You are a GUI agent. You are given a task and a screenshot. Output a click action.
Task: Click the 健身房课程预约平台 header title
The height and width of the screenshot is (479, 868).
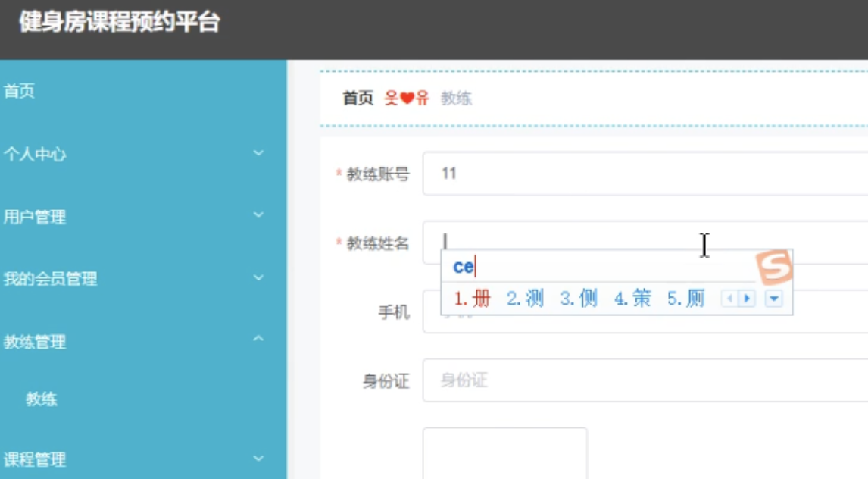click(x=120, y=23)
